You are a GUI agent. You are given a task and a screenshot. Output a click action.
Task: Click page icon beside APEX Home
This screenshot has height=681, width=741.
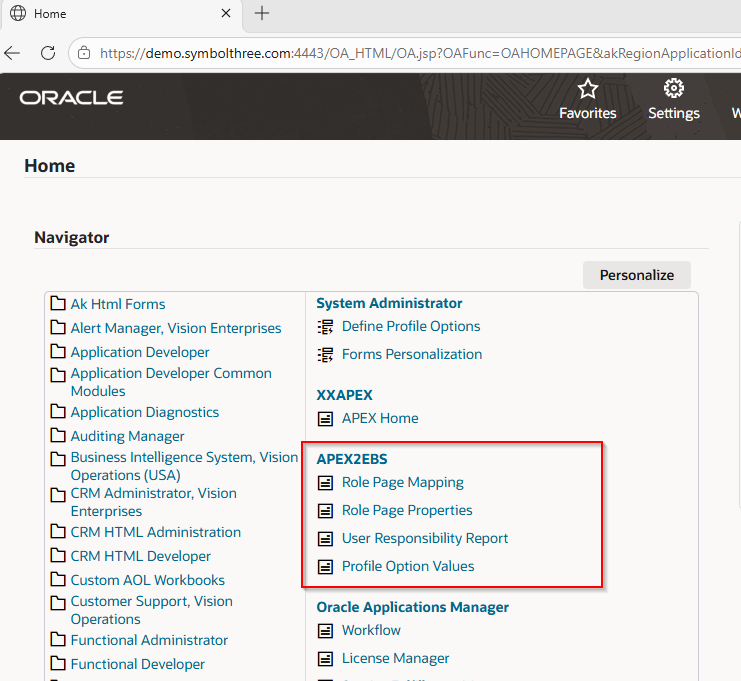tap(325, 419)
